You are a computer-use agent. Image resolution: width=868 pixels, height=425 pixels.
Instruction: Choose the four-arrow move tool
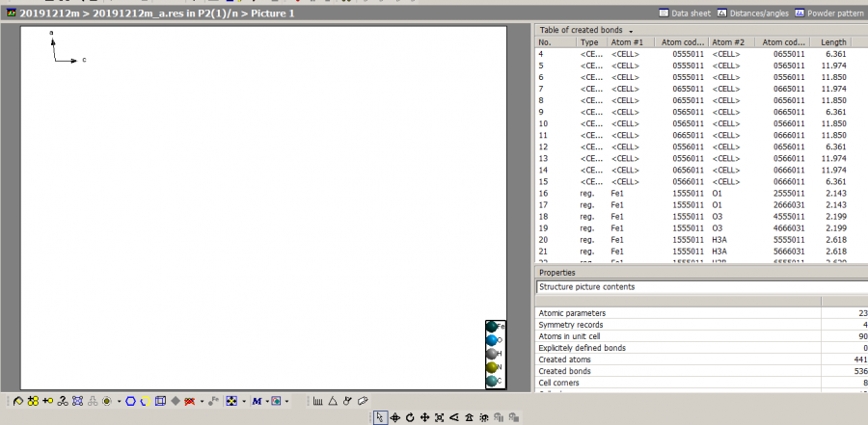click(424, 417)
